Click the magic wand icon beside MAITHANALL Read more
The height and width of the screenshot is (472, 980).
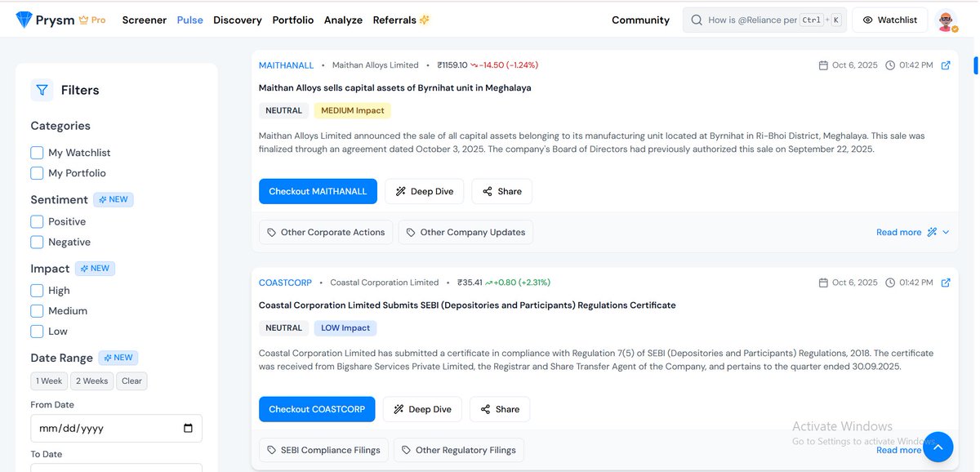pyautogui.click(x=932, y=232)
